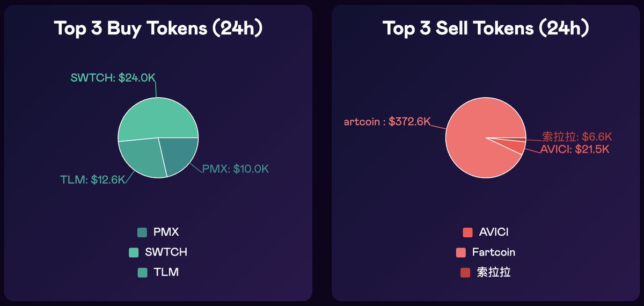Toggle Fartcoin legend label in sell chart
This screenshot has width=644, height=306.
[494, 252]
